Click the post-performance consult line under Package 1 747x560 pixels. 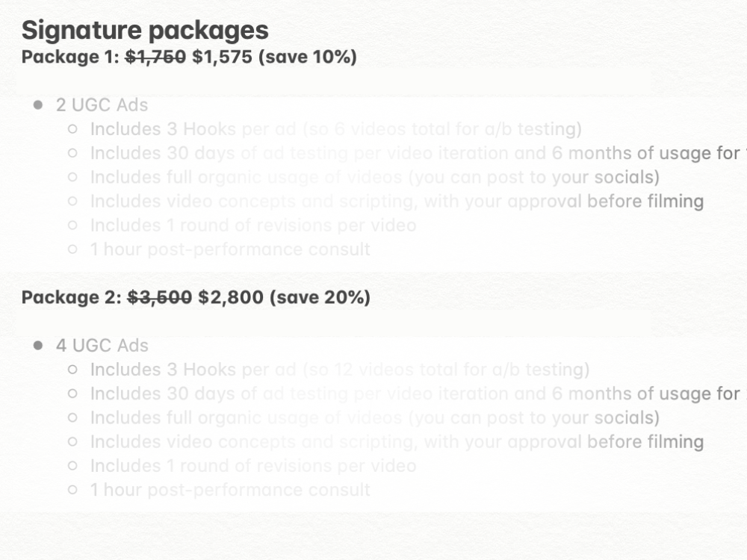tap(230, 249)
